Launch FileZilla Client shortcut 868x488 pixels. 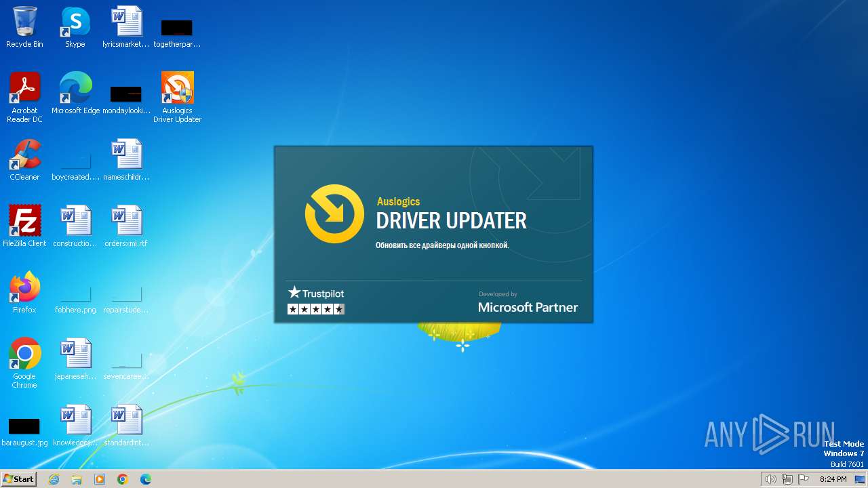click(24, 226)
